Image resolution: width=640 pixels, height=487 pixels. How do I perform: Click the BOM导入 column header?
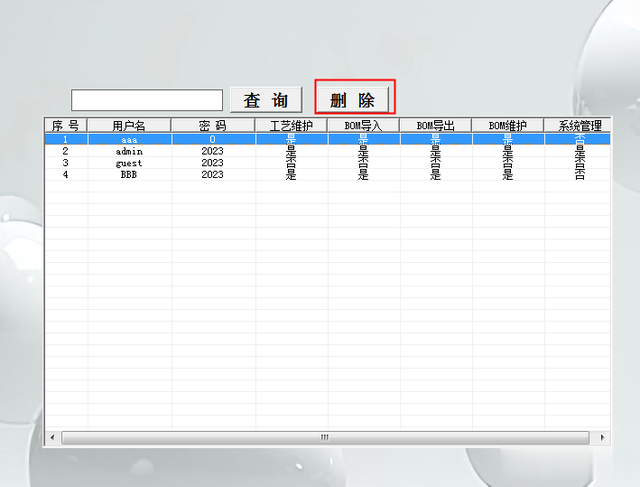(x=363, y=125)
